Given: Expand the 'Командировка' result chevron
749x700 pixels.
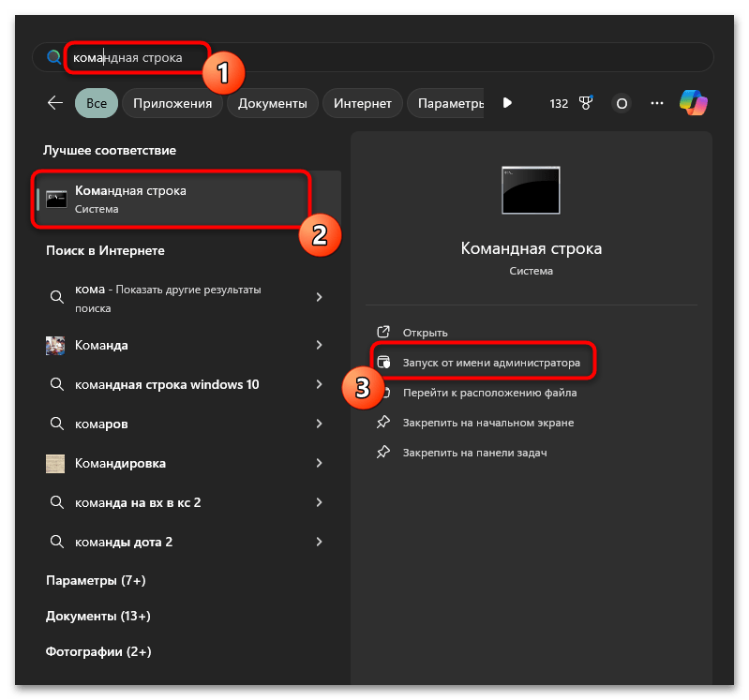Looking at the screenshot, I should pyautogui.click(x=319, y=463).
